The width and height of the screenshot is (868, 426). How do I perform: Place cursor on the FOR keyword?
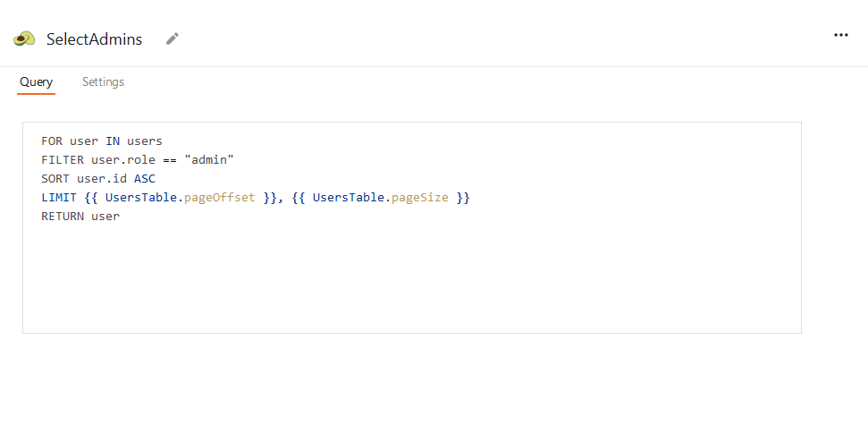click(52, 141)
